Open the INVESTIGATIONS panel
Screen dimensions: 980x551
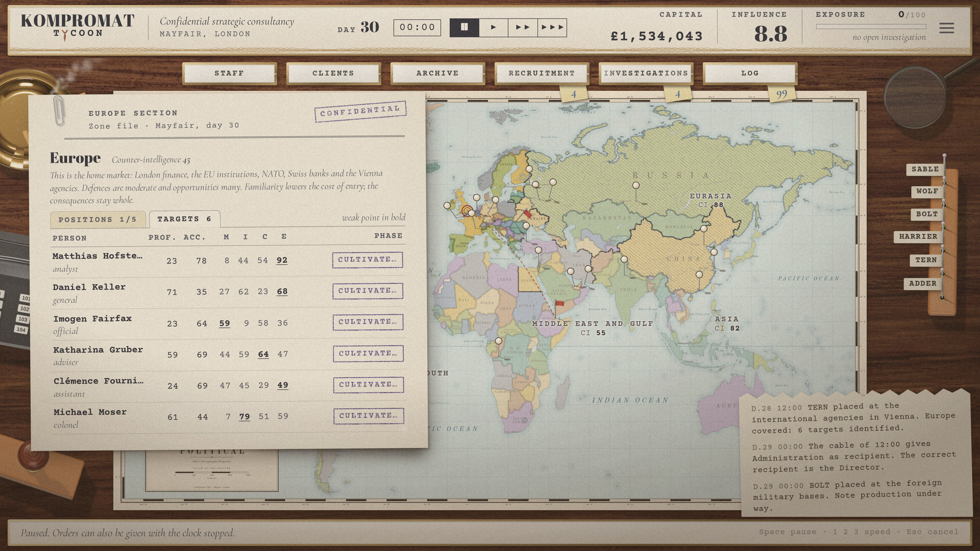pos(646,73)
